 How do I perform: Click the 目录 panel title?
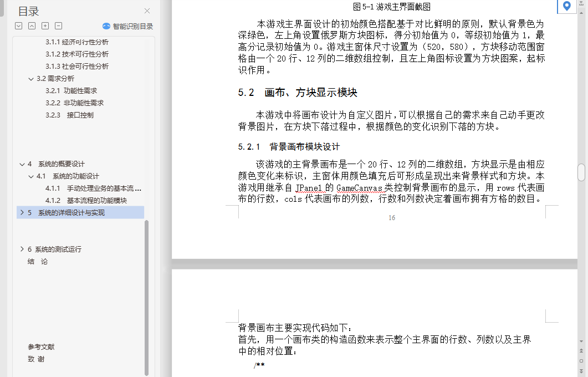click(x=28, y=11)
